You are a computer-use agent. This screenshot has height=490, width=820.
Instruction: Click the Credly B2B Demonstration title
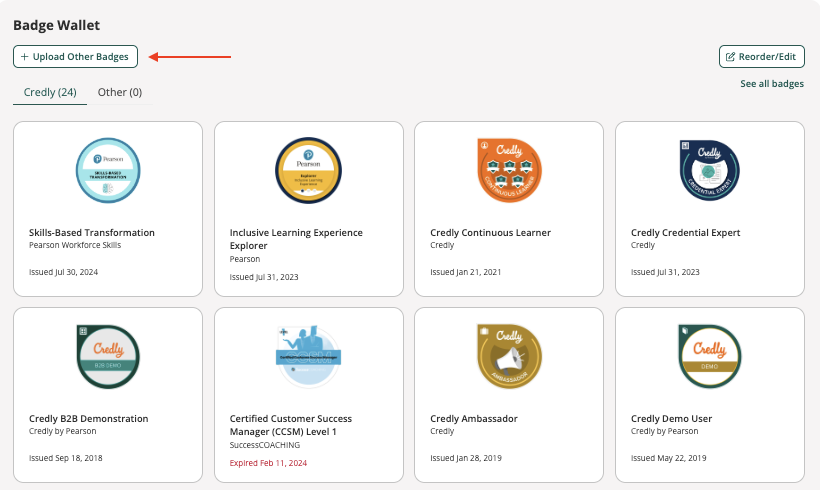pyautogui.click(x=88, y=419)
